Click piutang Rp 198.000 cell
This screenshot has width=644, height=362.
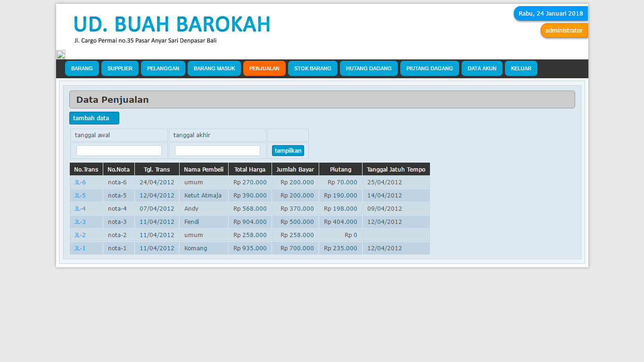pos(340,209)
